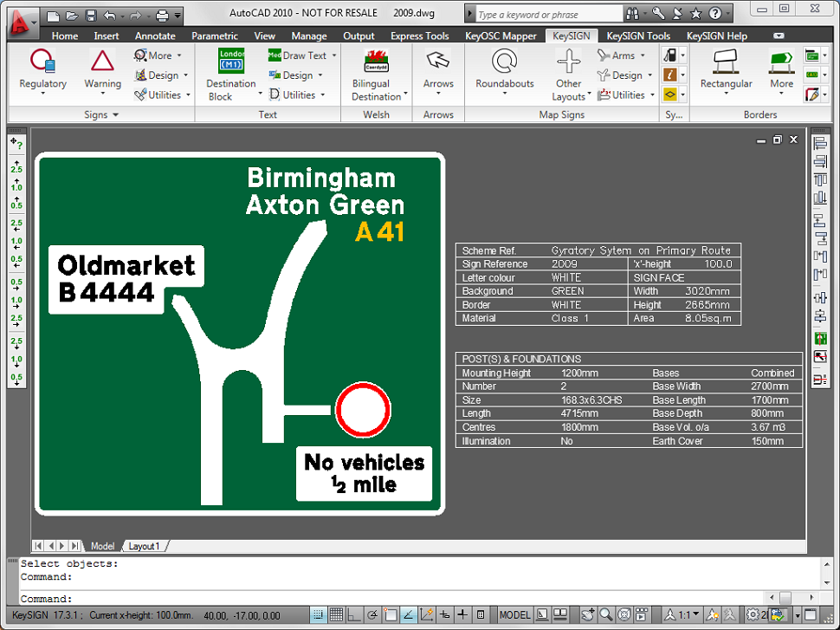Toggle Object Snap in status bar
Image resolution: width=840 pixels, height=630 pixels.
(390, 615)
